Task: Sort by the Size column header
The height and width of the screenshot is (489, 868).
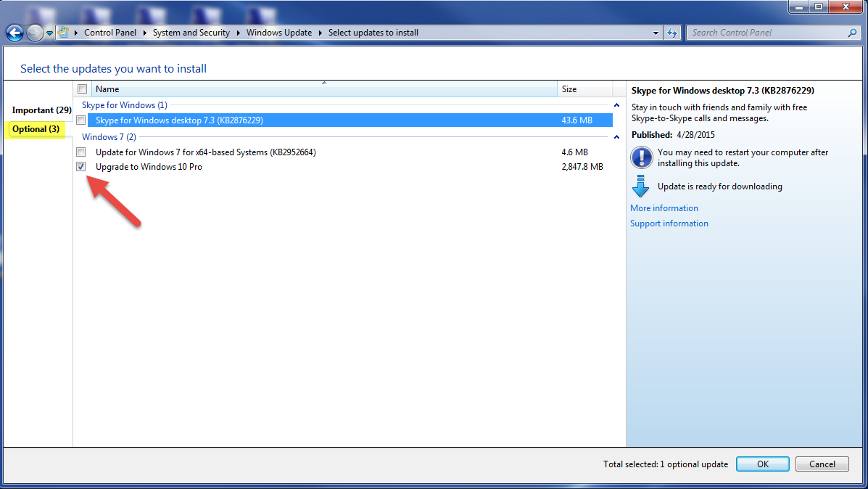Action: pyautogui.click(x=584, y=89)
